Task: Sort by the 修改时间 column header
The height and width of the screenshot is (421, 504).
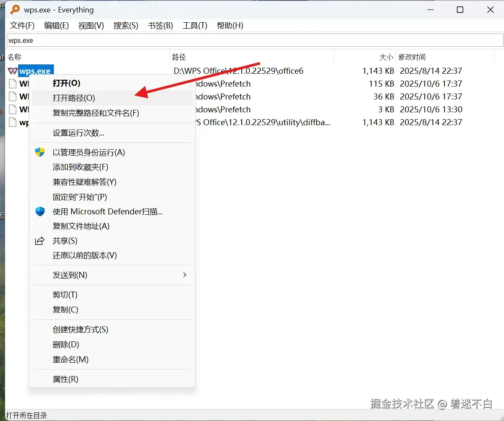Action: click(x=444, y=57)
